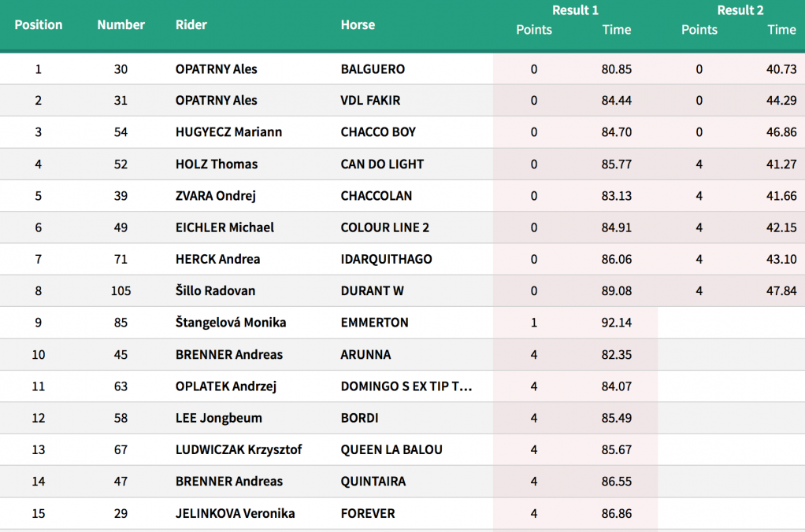This screenshot has width=805, height=532.
Task: Click Points header under Result 1
Action: 534,30
